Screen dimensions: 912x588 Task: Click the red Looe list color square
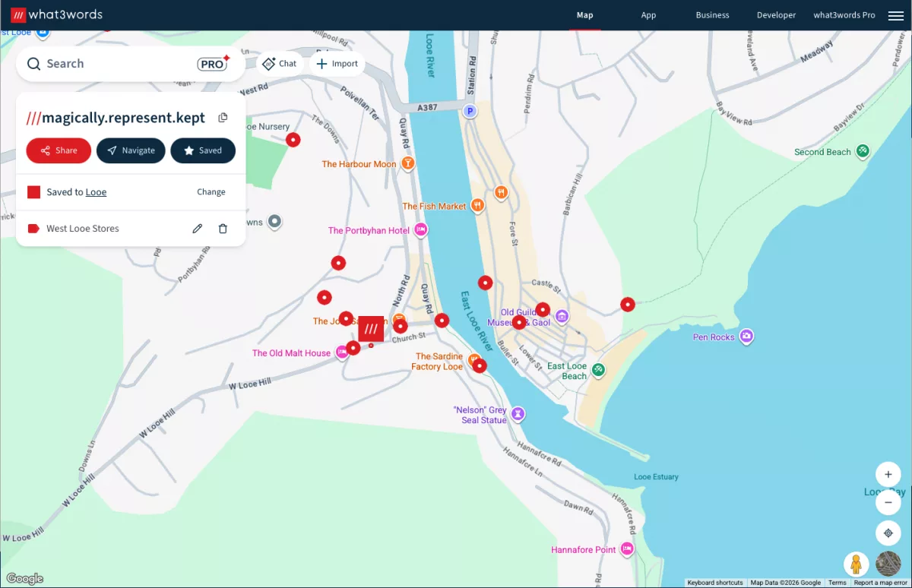coord(33,192)
